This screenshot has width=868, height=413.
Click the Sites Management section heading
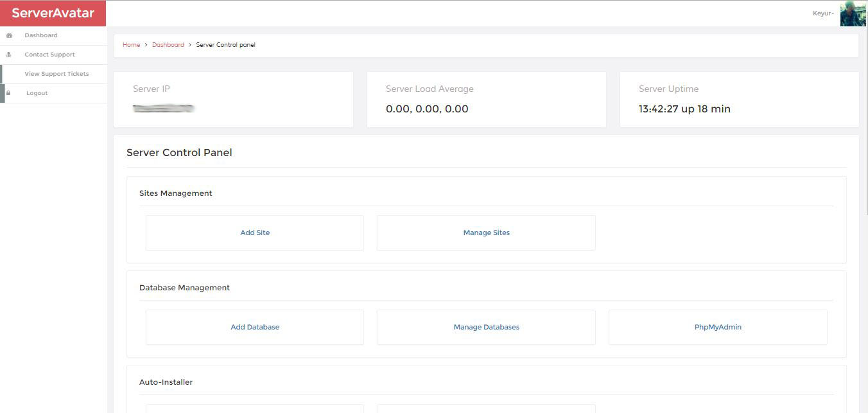click(176, 193)
